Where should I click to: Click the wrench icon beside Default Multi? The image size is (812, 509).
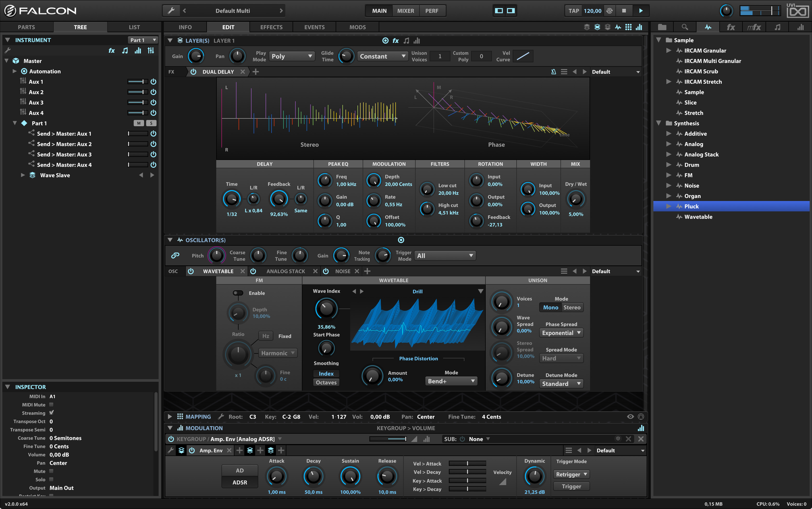(x=171, y=11)
